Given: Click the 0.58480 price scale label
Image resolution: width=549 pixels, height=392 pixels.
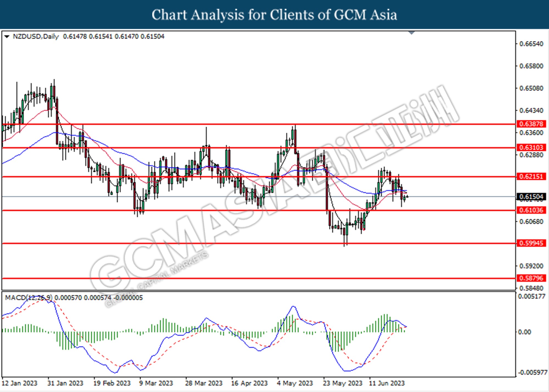Looking at the screenshot, I should pos(531,288).
